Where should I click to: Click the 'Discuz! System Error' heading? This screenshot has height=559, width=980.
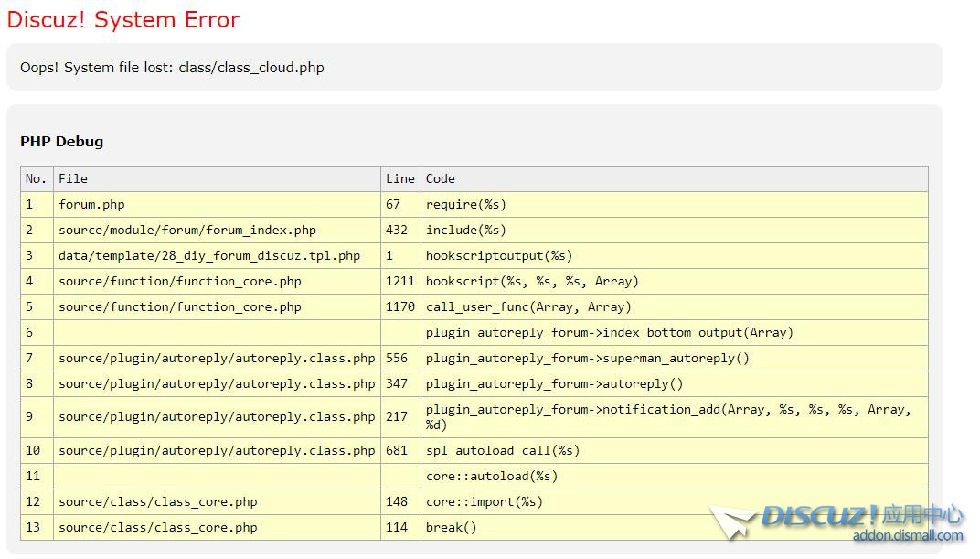[x=123, y=20]
